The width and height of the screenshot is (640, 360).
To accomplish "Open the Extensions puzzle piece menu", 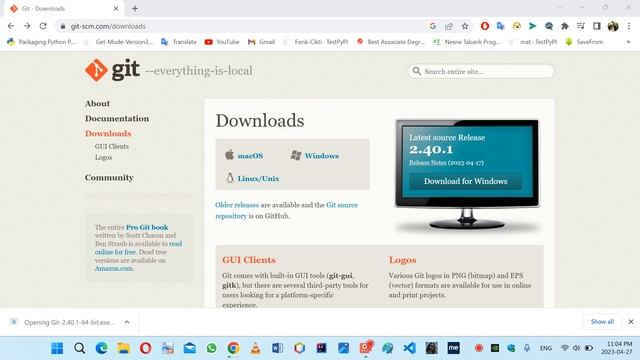I will [565, 26].
